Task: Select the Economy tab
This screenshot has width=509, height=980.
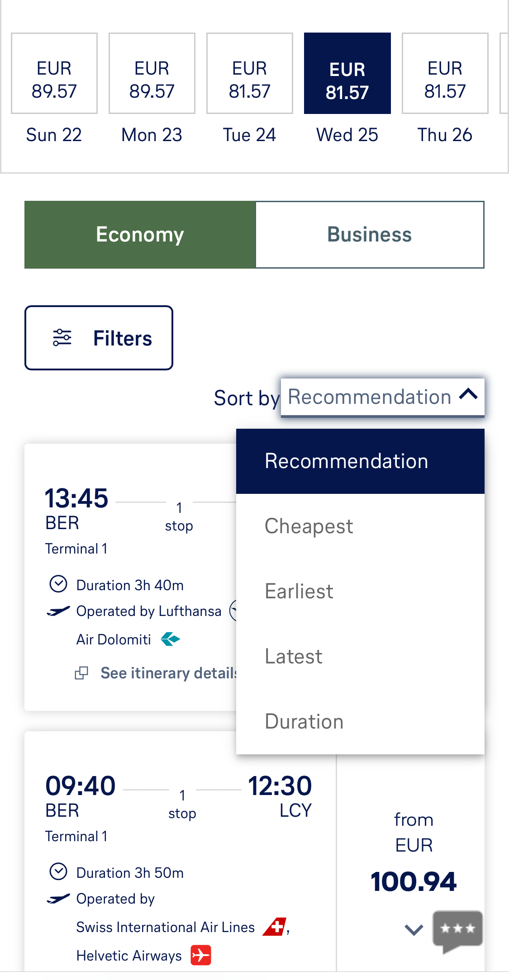Action: tap(139, 234)
